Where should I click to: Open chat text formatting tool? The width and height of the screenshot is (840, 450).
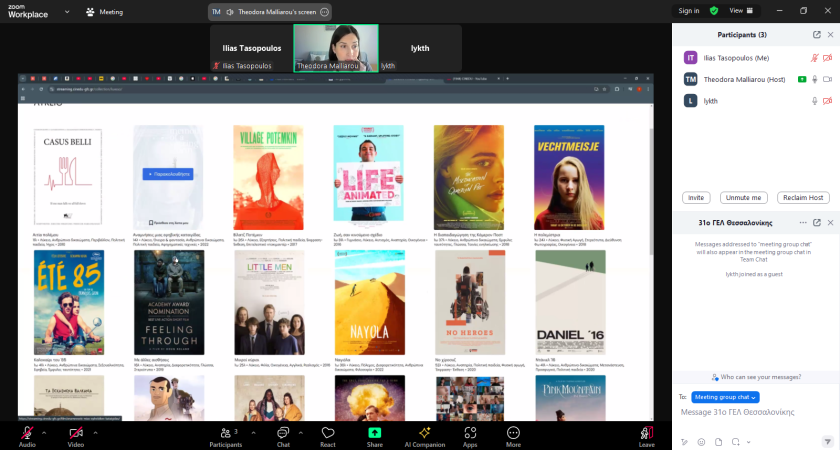(684, 442)
